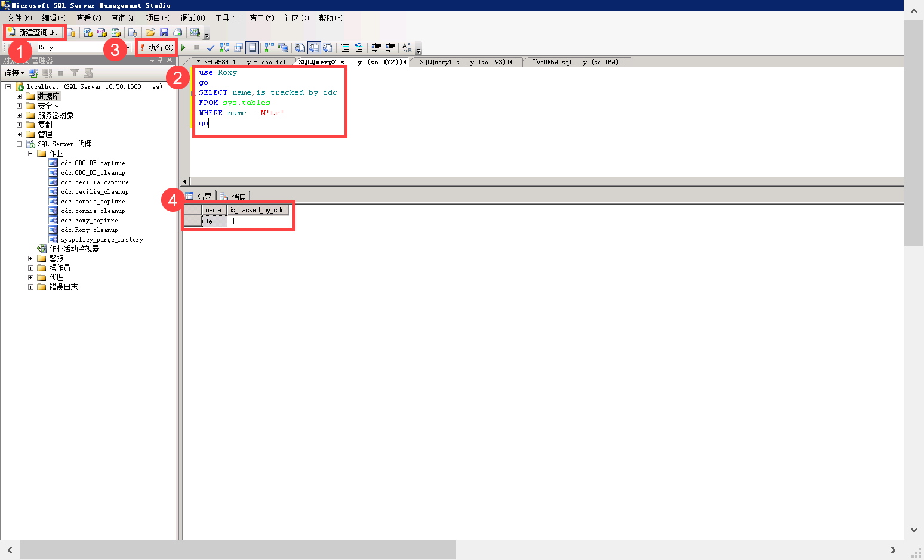This screenshot has width=924, height=560.
Task: Open the 帮助(H) menu
Action: pyautogui.click(x=331, y=18)
